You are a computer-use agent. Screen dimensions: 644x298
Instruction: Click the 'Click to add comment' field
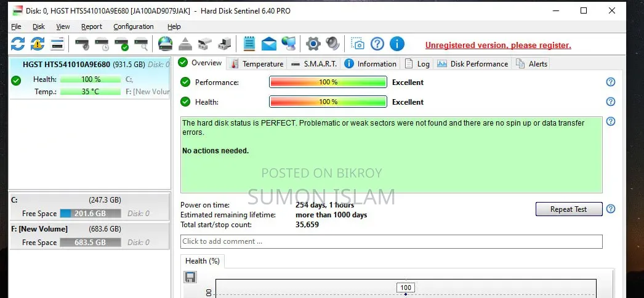391,241
